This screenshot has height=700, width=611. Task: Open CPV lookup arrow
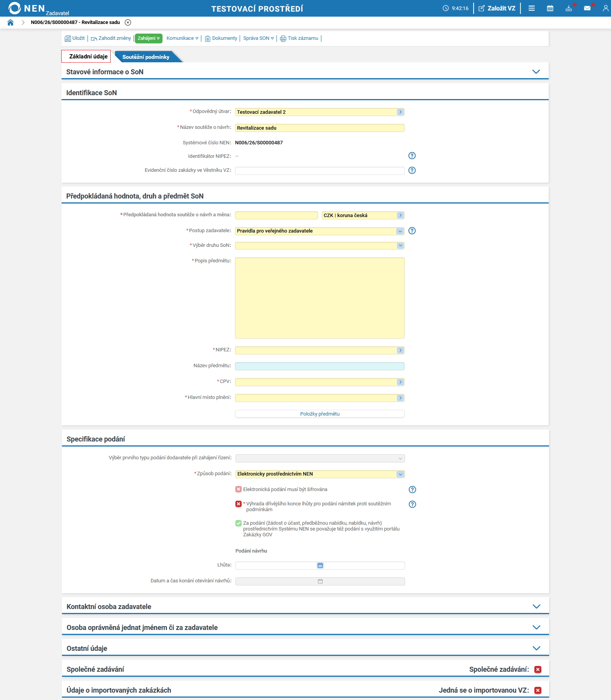click(x=400, y=382)
